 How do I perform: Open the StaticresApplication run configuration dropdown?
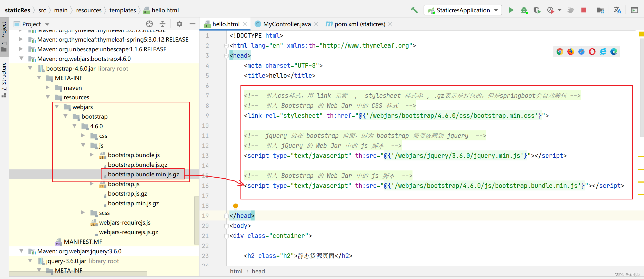(463, 10)
